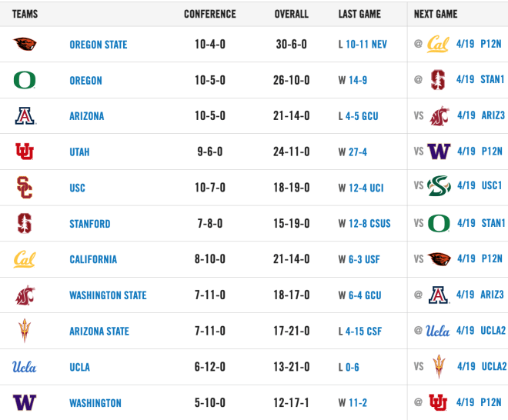The height and width of the screenshot is (420, 508).
Task: Click the UCLA script logo in teams column
Action: 25,367
